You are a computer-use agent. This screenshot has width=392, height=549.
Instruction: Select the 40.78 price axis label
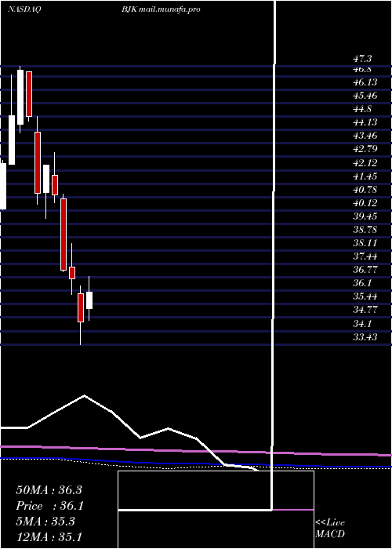(x=365, y=190)
